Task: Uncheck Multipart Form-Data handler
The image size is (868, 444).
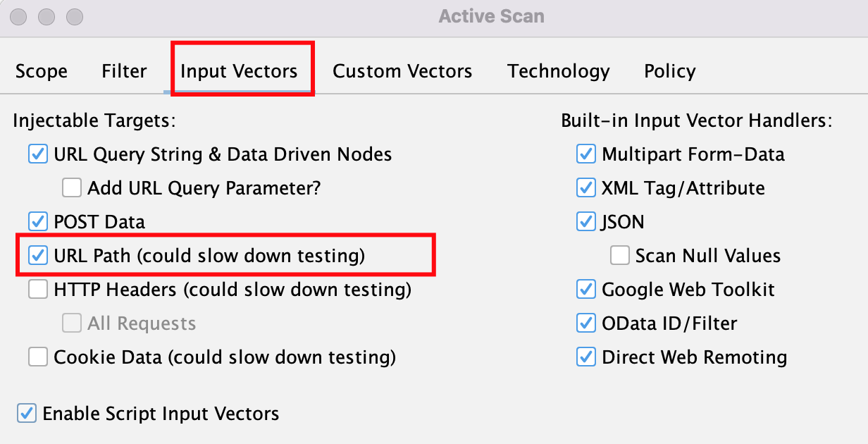Action: tap(586, 154)
